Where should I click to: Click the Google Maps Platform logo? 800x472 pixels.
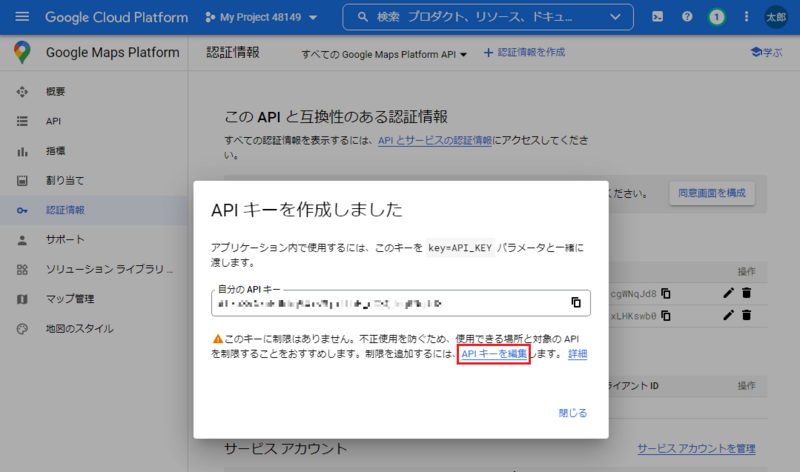pos(22,52)
